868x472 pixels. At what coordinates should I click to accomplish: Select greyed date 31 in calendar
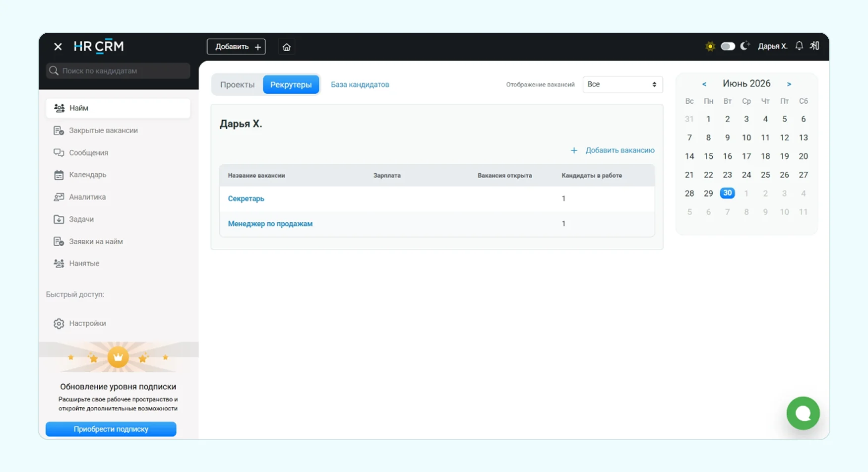click(689, 119)
